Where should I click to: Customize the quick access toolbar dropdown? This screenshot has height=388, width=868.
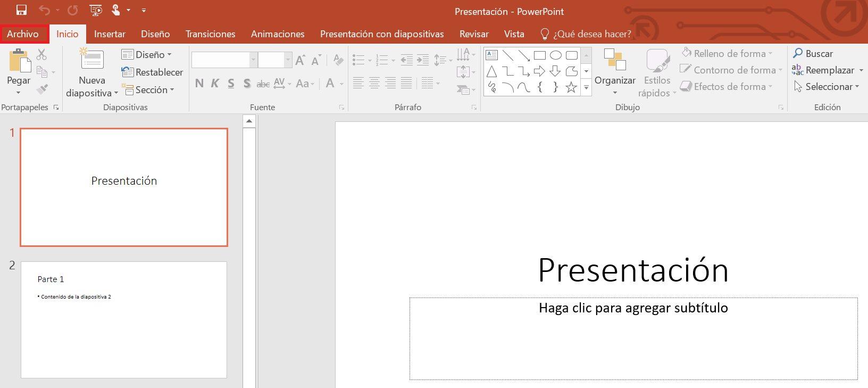pyautogui.click(x=144, y=10)
